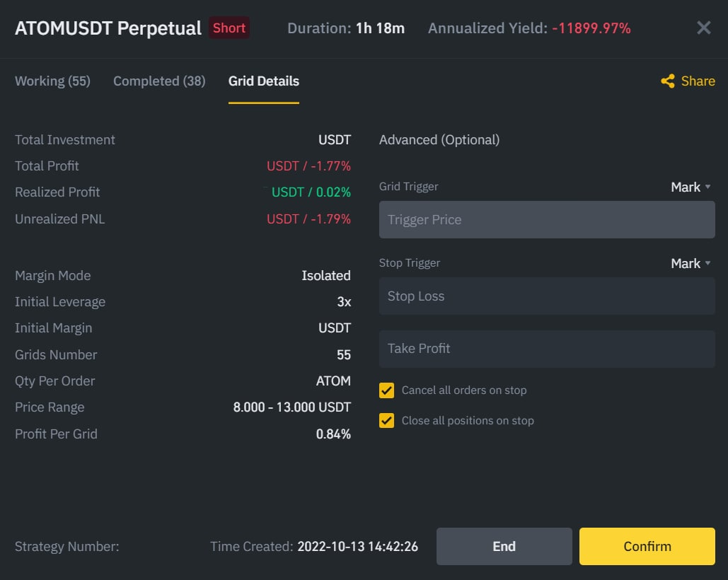Click the Cancel all orders on stop label
Image resolution: width=728 pixels, height=580 pixels.
coord(464,390)
